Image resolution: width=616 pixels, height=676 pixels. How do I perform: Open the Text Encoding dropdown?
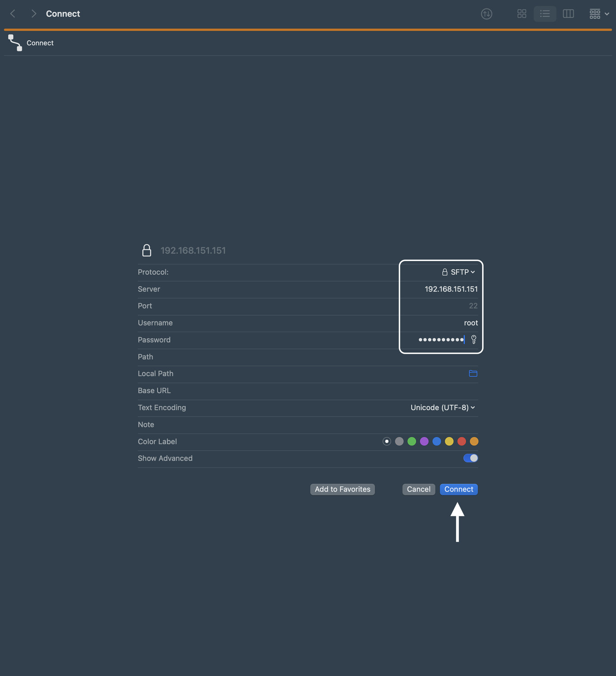click(x=442, y=408)
